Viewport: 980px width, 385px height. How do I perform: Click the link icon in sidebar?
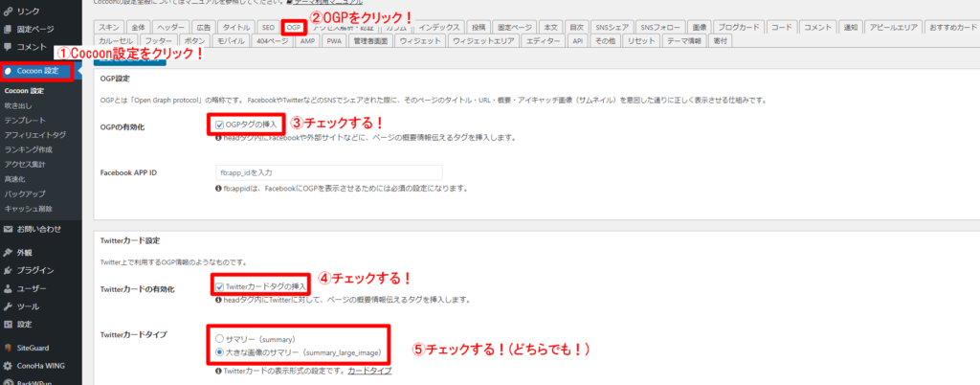pyautogui.click(x=8, y=11)
